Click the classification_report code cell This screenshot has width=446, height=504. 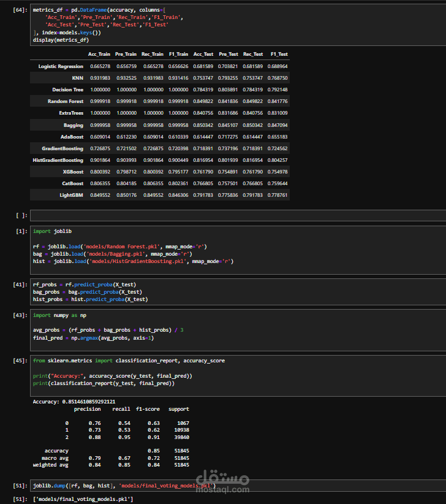[x=238, y=376]
